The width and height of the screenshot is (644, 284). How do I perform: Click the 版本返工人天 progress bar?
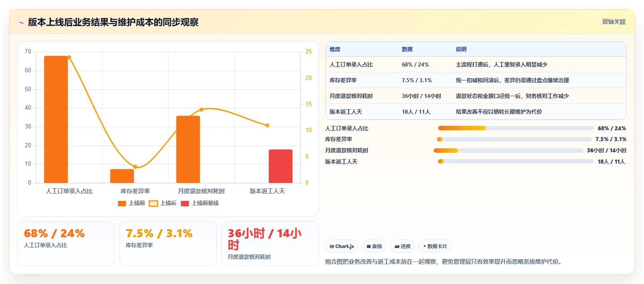(x=516, y=161)
